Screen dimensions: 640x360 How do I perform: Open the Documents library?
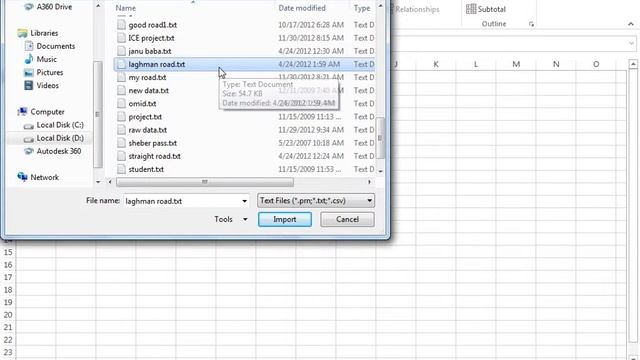56,46
